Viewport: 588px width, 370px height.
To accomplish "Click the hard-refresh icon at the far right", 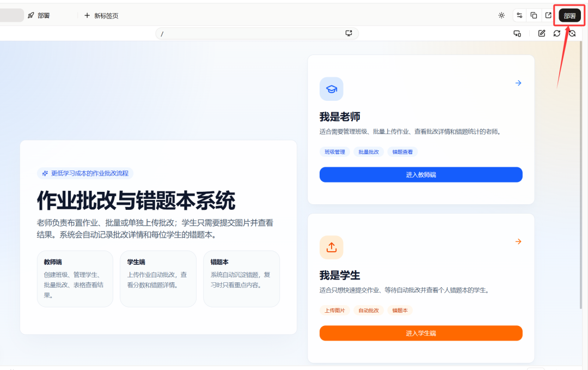I will tap(572, 33).
